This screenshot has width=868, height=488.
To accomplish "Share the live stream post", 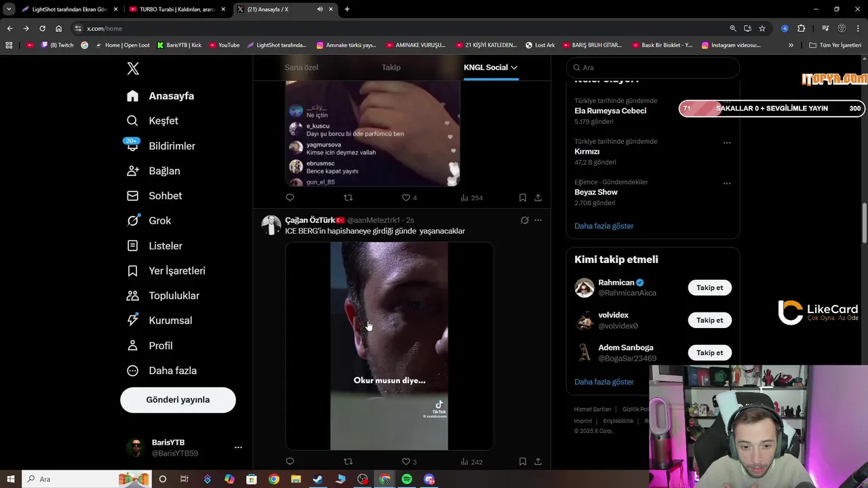I will click(538, 198).
